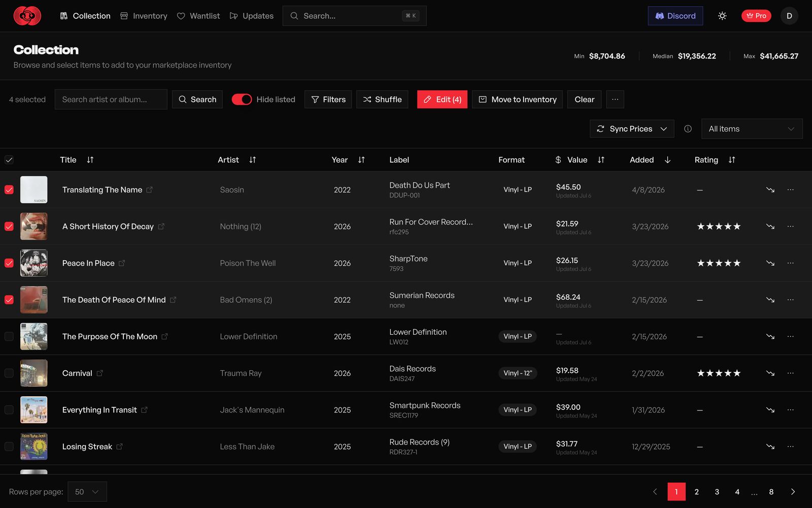Focus the Search artist or album field
This screenshot has height=508, width=812.
click(x=111, y=100)
